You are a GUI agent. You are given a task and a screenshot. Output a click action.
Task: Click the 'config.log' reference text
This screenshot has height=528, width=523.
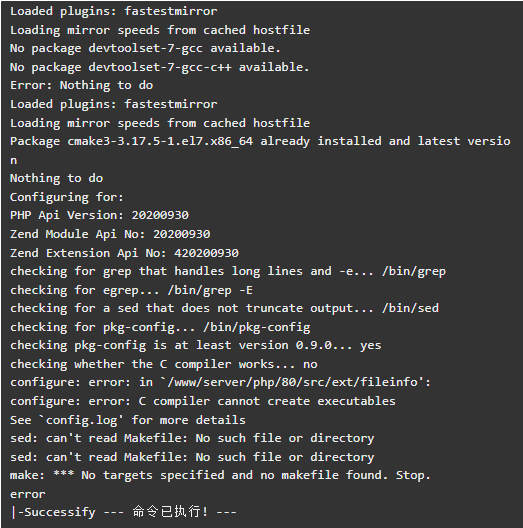click(x=81, y=420)
